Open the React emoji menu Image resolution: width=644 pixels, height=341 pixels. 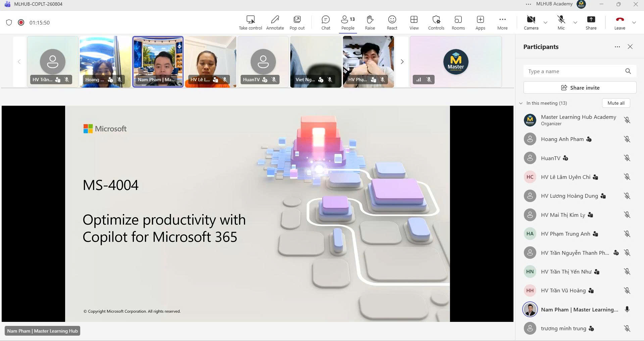tap(392, 22)
